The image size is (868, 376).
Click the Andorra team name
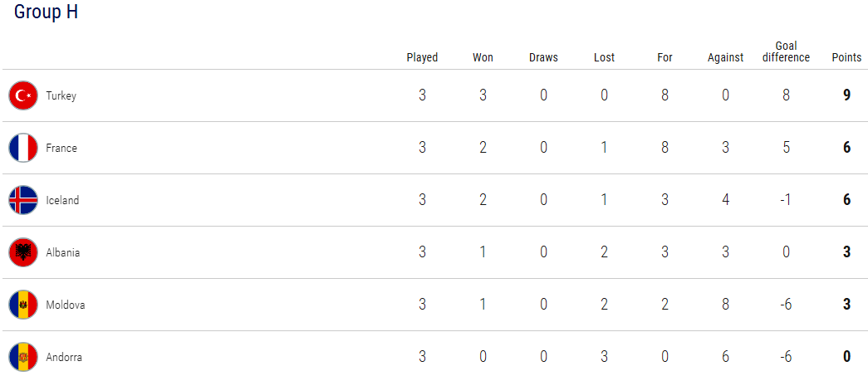pos(64,357)
